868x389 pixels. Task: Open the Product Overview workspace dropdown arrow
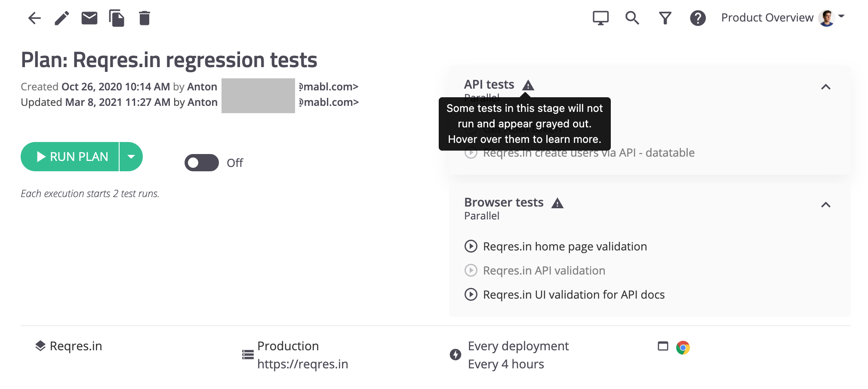tap(841, 16)
